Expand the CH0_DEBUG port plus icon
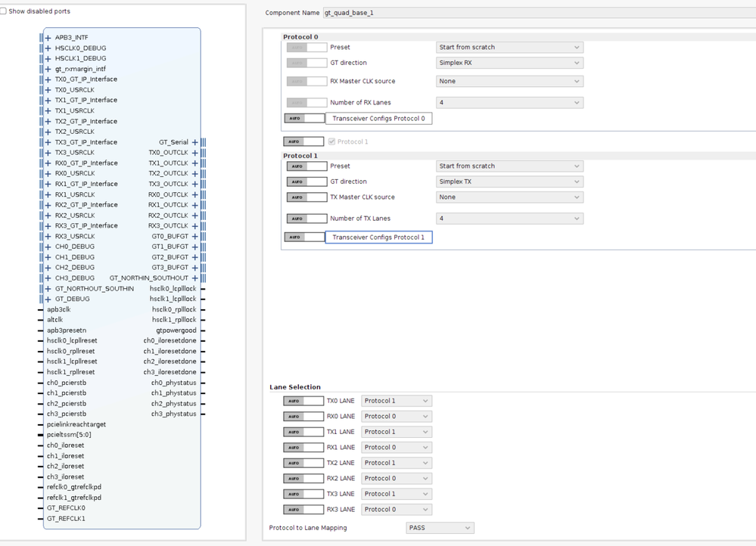 click(x=48, y=247)
